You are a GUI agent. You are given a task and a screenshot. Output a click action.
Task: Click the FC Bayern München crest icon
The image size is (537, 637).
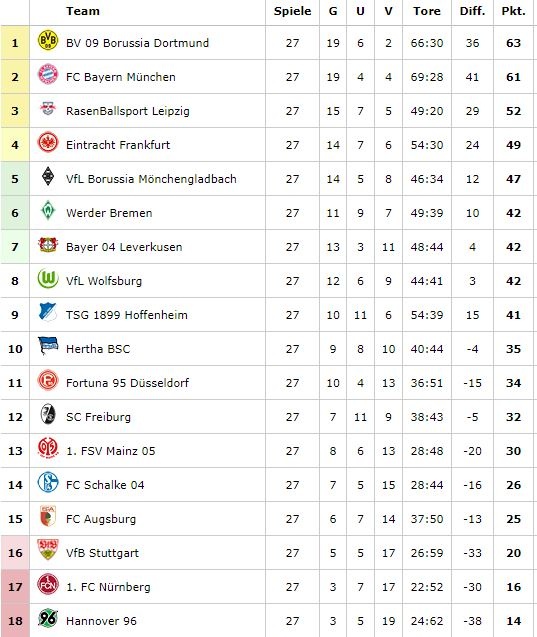click(x=48, y=74)
